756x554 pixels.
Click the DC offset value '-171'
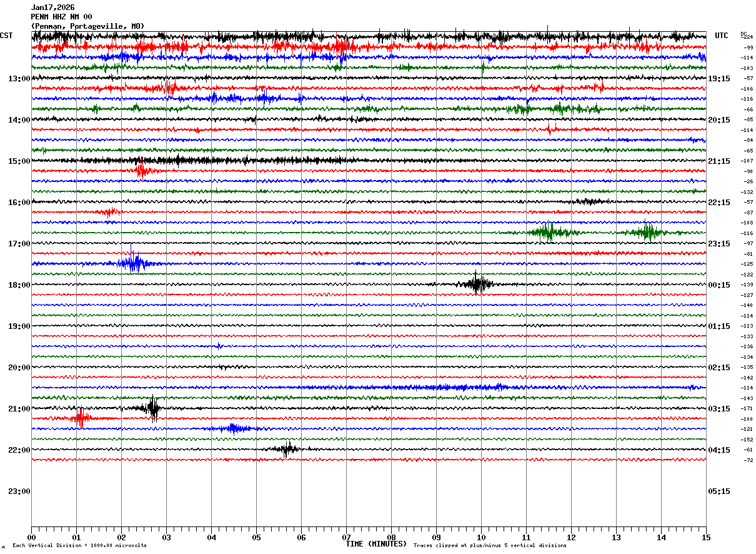point(747,408)
